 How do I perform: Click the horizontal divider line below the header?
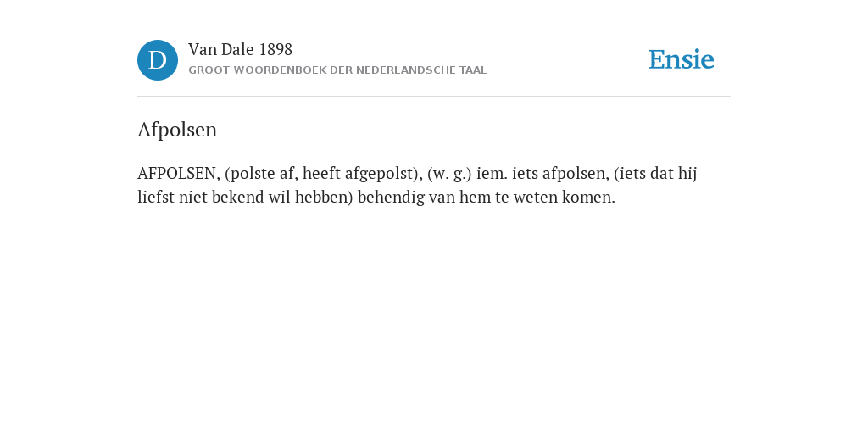tap(434, 97)
